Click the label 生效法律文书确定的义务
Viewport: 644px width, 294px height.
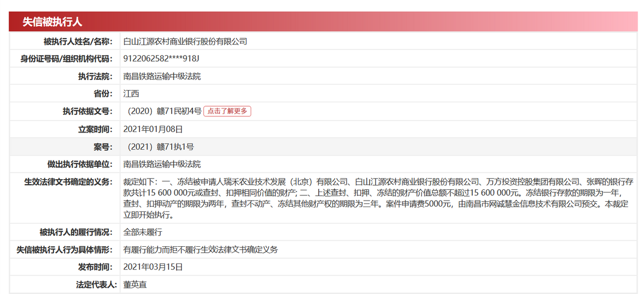pos(69,182)
